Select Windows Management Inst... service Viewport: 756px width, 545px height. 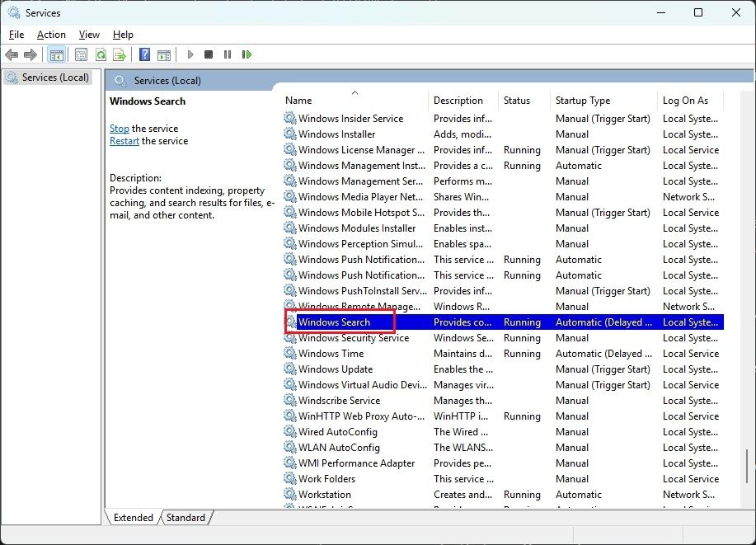coord(362,166)
